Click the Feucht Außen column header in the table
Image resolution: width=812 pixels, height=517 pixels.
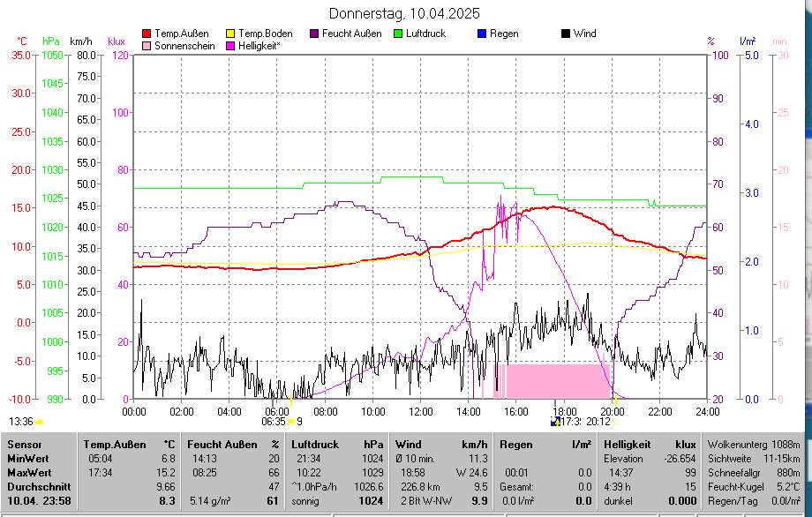[x=222, y=445]
